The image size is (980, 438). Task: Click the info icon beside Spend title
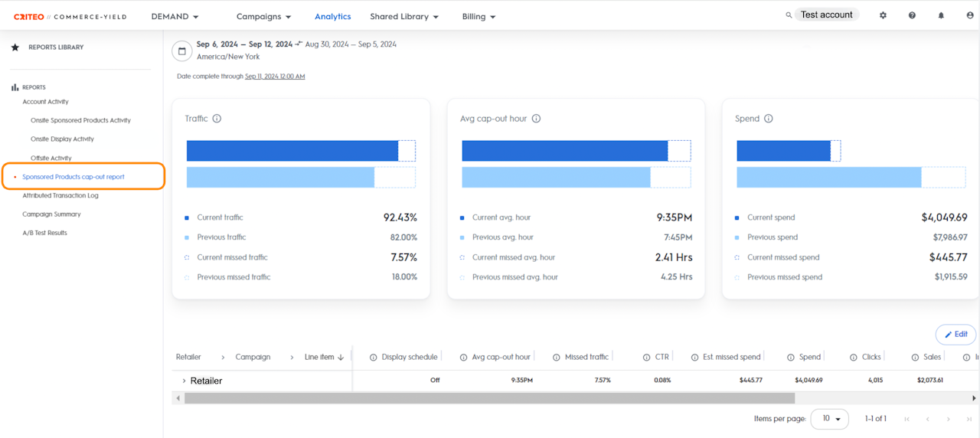point(768,119)
